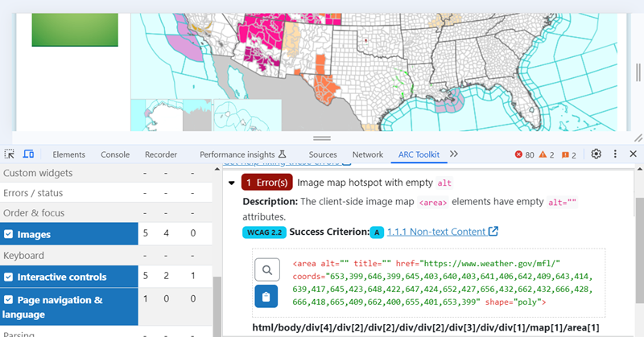Screen dimensions: 644x337
Task: Select the Order & focus row
Action: tap(106, 213)
